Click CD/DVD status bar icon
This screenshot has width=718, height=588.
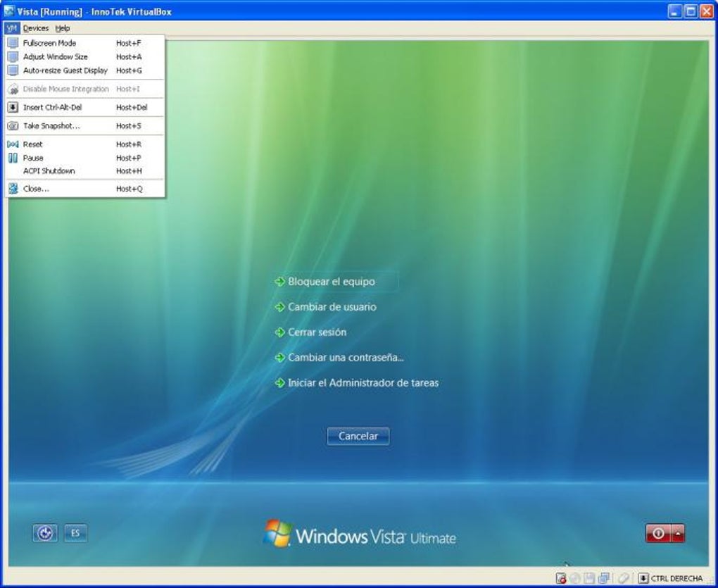coord(574,578)
